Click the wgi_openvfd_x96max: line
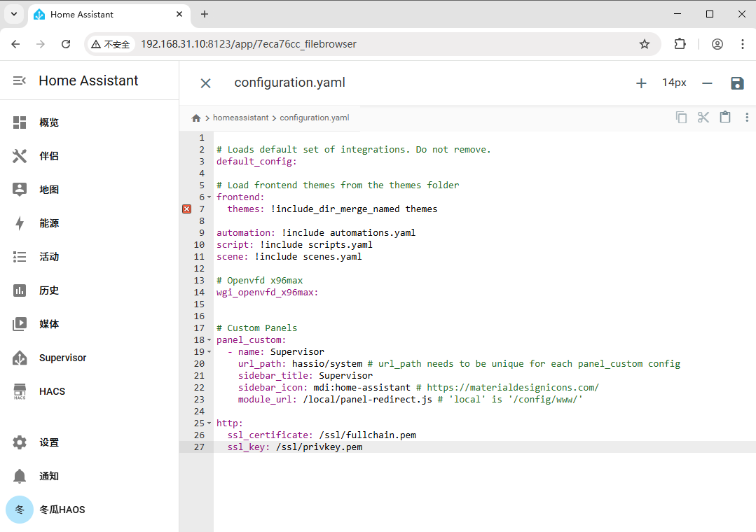The width and height of the screenshot is (756, 532). [x=267, y=292]
